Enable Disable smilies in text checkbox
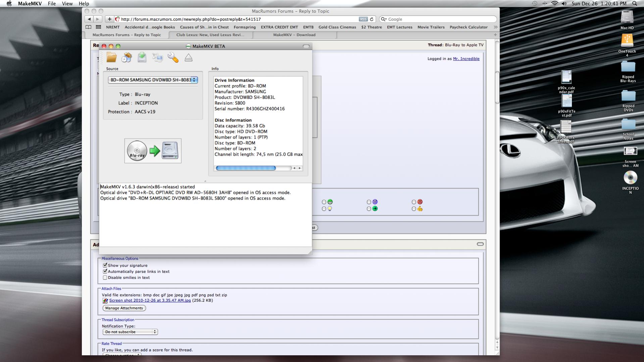 tap(105, 277)
